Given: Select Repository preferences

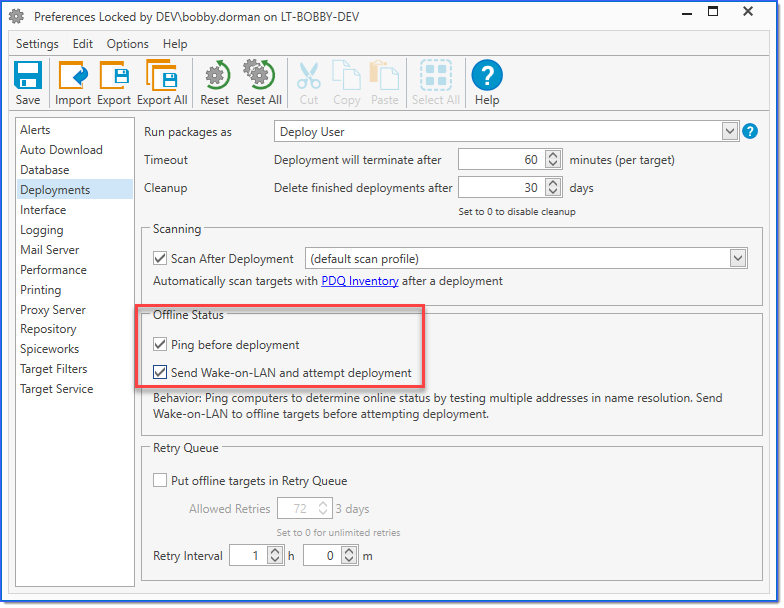Looking at the screenshot, I should [x=75, y=329].
